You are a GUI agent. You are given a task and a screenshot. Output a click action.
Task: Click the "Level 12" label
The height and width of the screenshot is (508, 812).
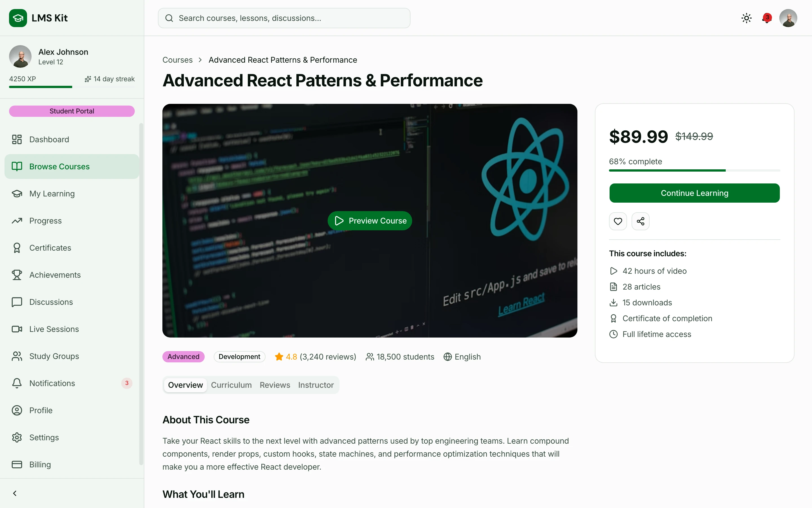[x=51, y=62]
